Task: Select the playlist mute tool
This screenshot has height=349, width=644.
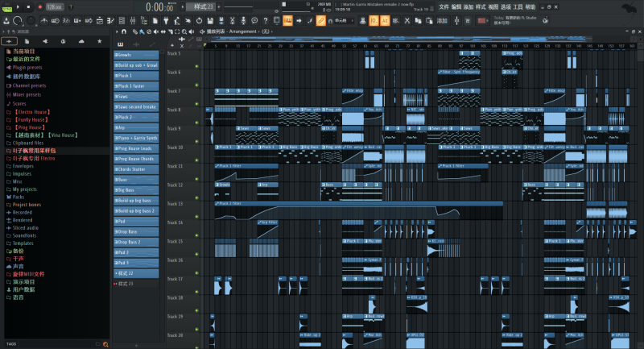Action: (x=156, y=31)
